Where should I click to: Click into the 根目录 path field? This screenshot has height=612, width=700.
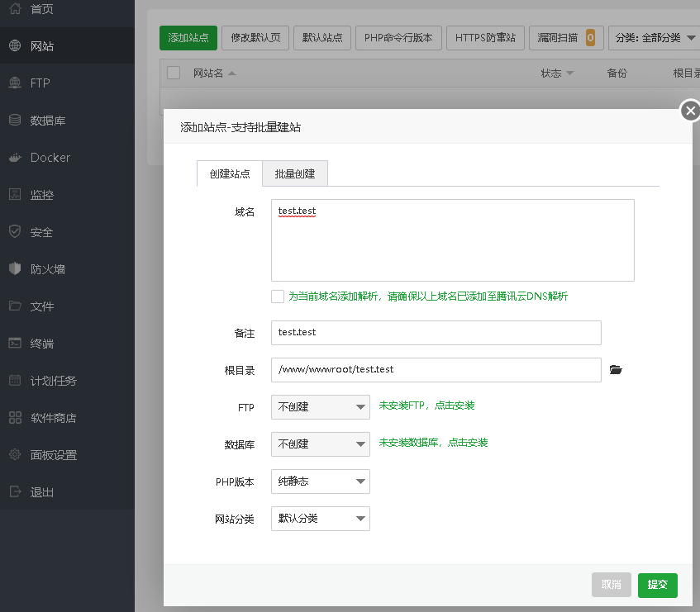pyautogui.click(x=436, y=370)
